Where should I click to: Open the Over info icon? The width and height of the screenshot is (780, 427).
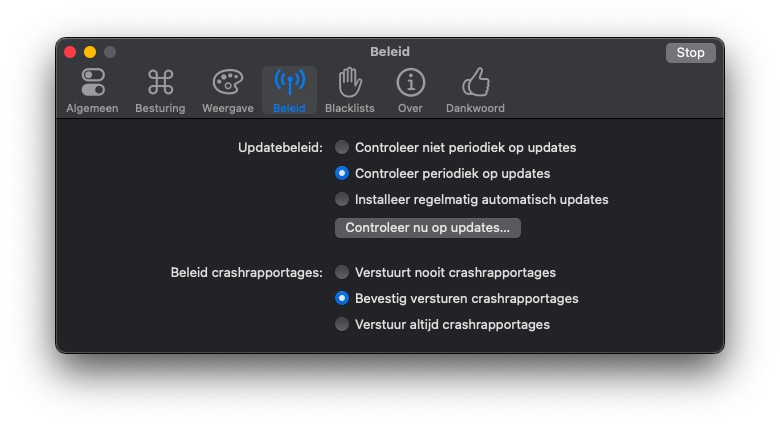coord(410,82)
